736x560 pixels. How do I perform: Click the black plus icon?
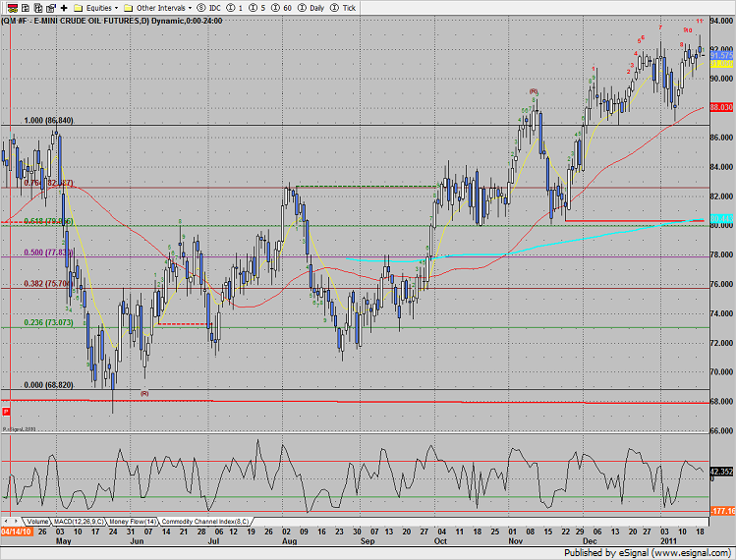point(64,7)
